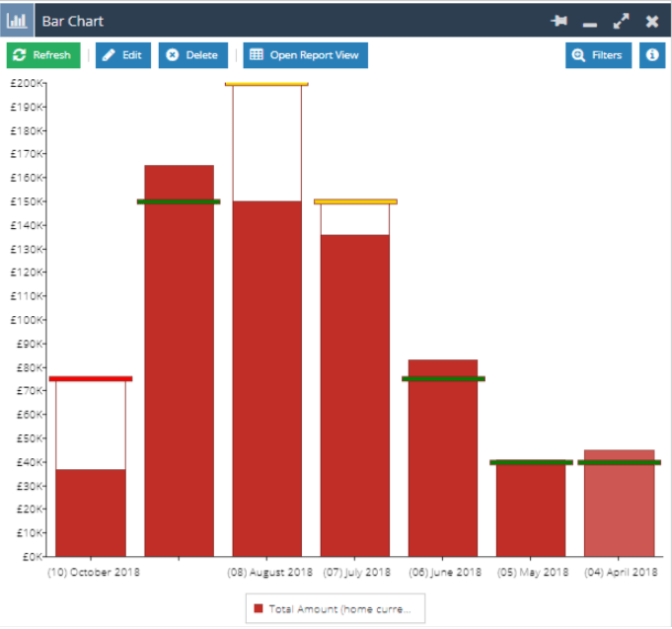Delete this bar chart
The height and width of the screenshot is (629, 672).
point(192,55)
